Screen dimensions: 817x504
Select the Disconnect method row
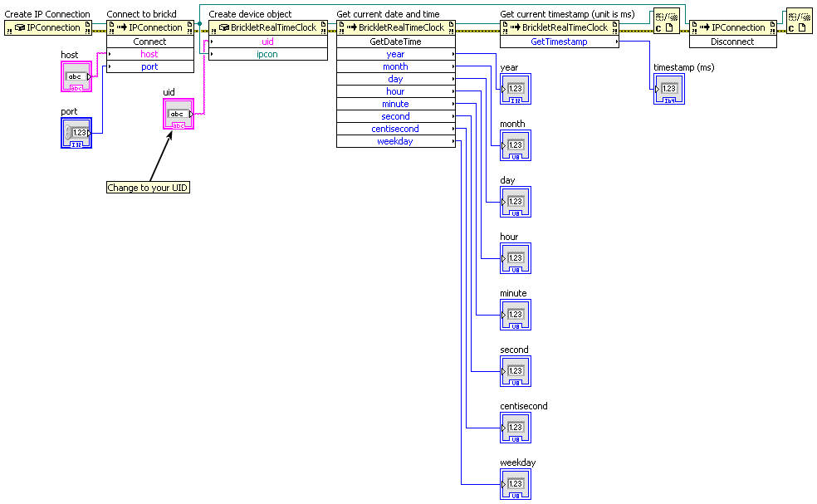tap(732, 42)
